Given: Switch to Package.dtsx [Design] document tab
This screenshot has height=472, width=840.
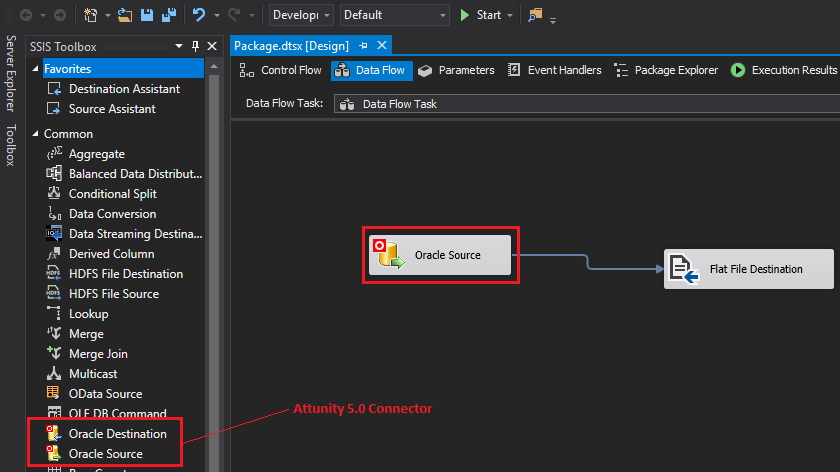Looking at the screenshot, I should [291, 46].
